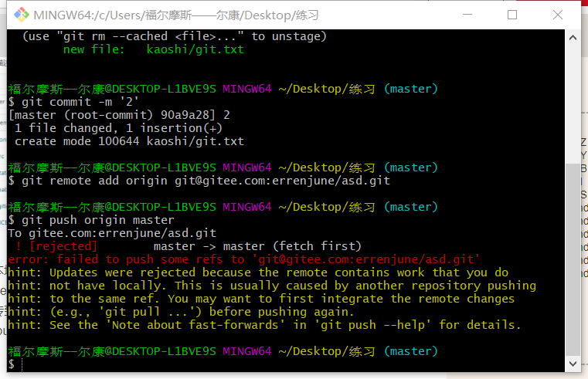Screen dimensions: 588x379
Task: Click 'To gitee.com:errenjune/asd.git' line
Action: 112,233
